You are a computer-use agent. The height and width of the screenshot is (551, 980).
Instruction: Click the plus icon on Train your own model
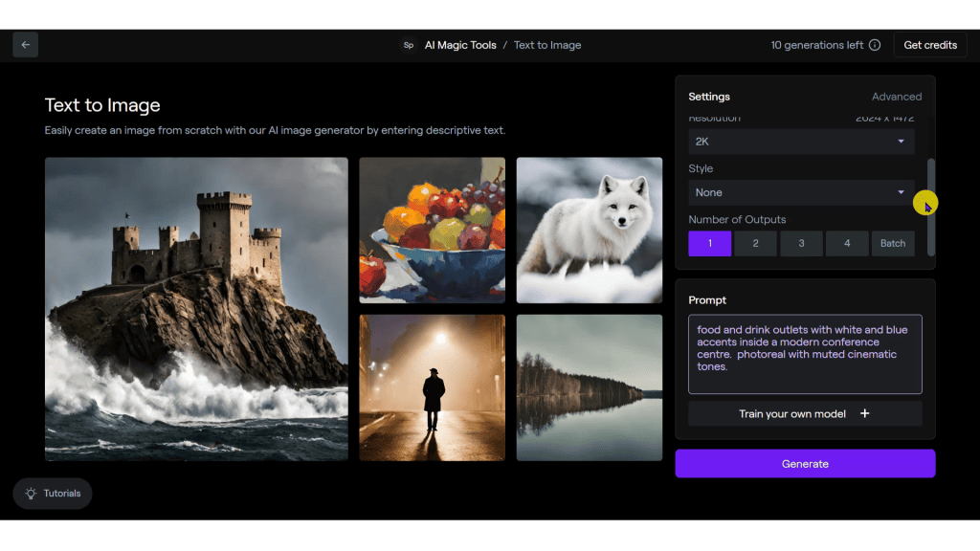[x=864, y=413]
